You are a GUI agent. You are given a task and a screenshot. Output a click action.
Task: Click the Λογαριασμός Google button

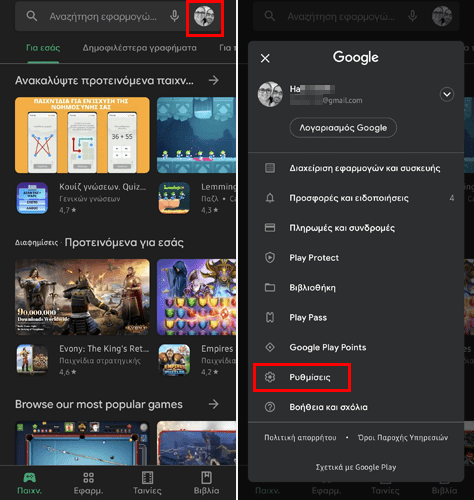343,128
